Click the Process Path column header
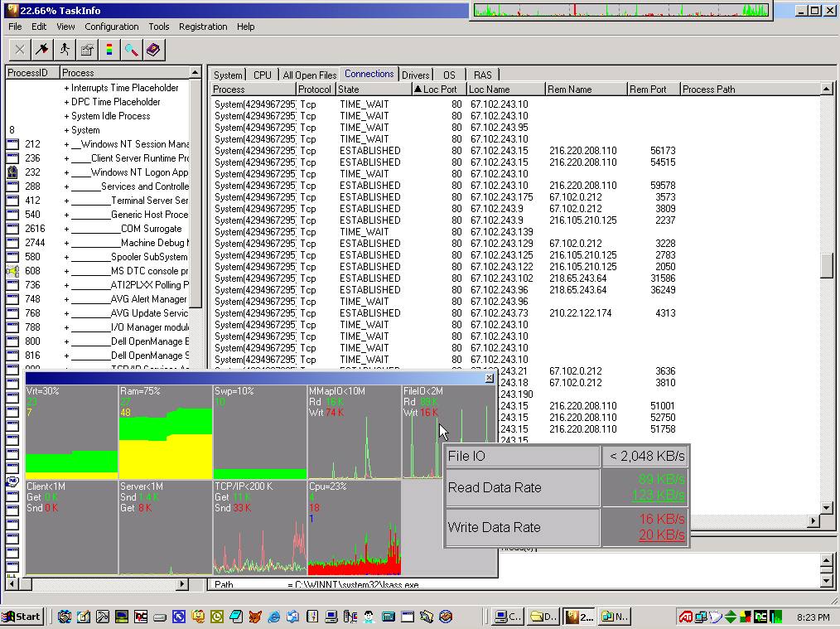This screenshot has height=629, width=840. (750, 90)
